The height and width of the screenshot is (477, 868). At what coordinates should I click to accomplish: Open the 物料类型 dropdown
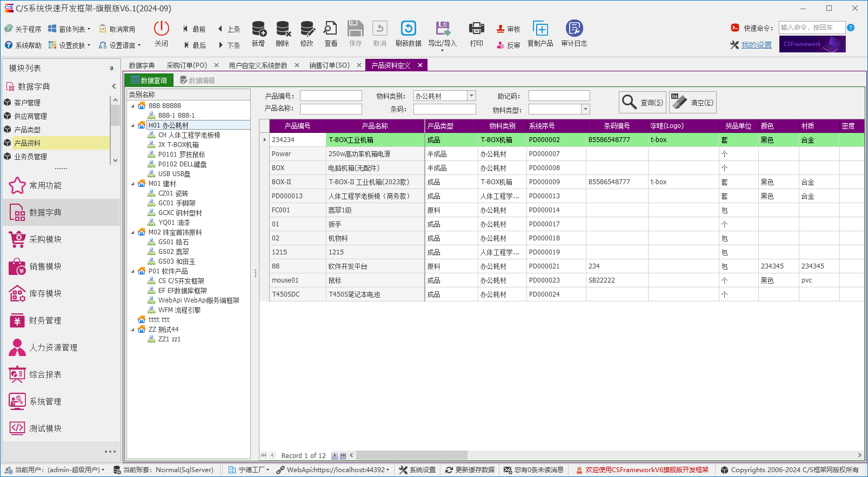click(585, 109)
